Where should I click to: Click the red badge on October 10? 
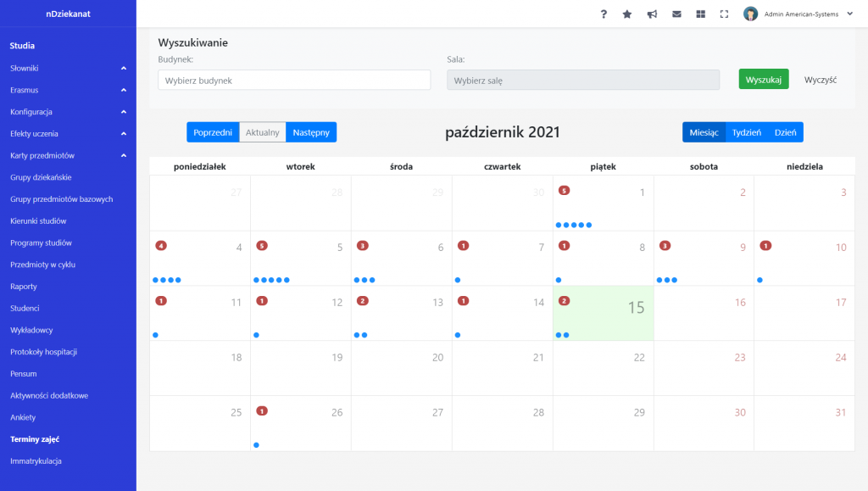click(765, 245)
